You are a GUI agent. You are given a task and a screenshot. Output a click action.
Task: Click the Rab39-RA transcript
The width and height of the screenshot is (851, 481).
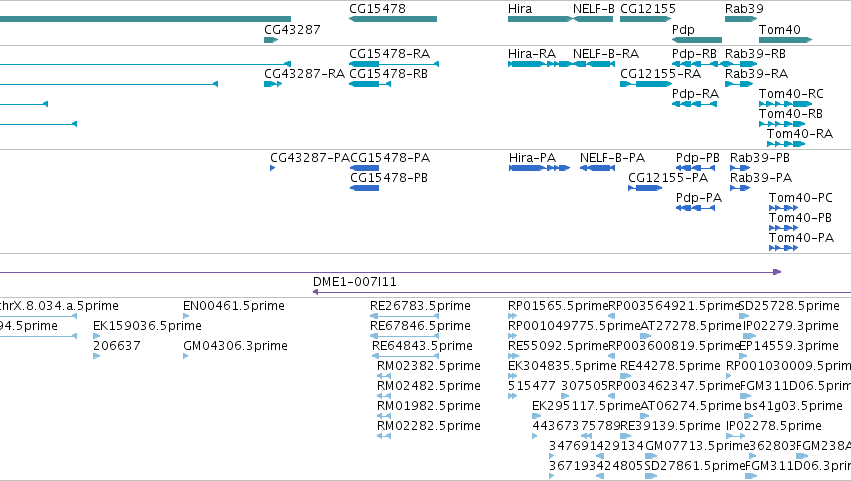pos(739,84)
